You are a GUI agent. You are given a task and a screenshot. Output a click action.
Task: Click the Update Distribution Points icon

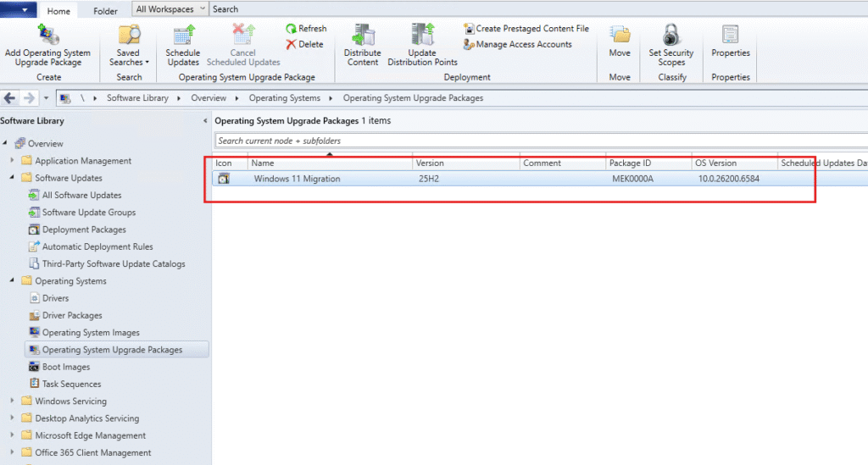click(x=422, y=36)
